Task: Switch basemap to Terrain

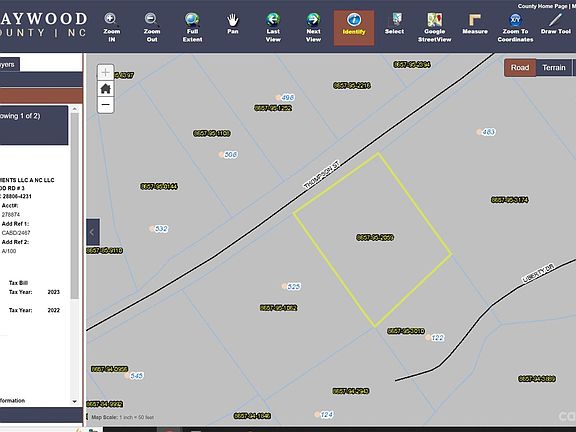Action: [x=554, y=68]
